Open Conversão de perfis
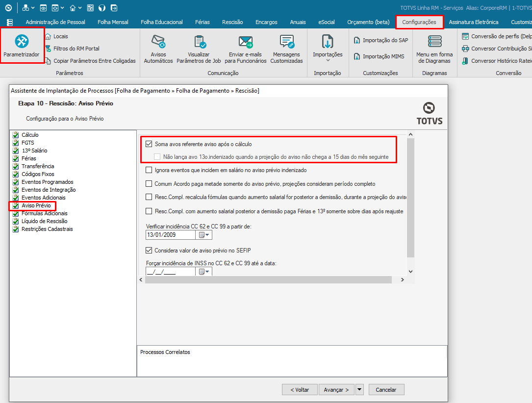Screen dimensions: 532x403 497,36
